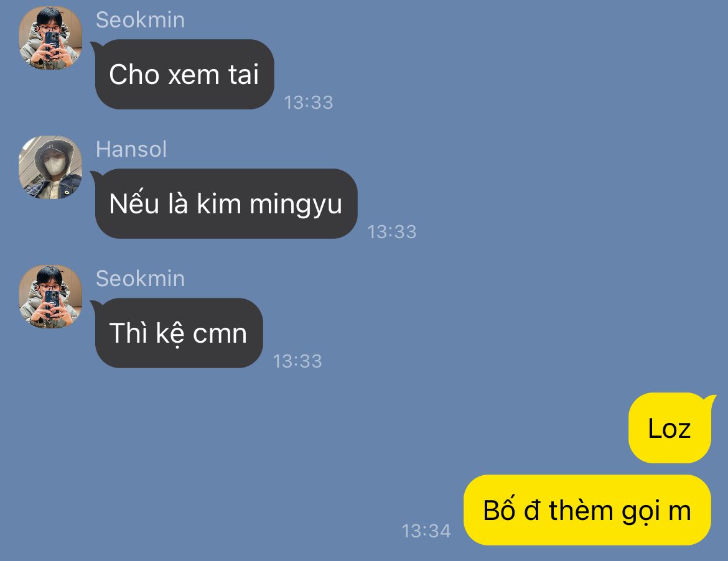Click the Seokmin name above "Thì kệ cmn"
The image size is (728, 561).
point(140,279)
